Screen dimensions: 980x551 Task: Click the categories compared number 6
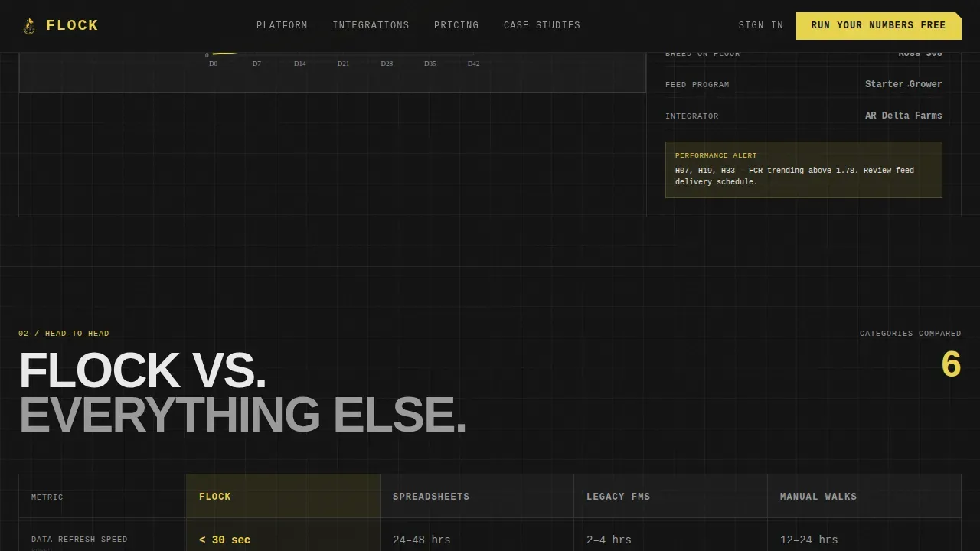(951, 364)
